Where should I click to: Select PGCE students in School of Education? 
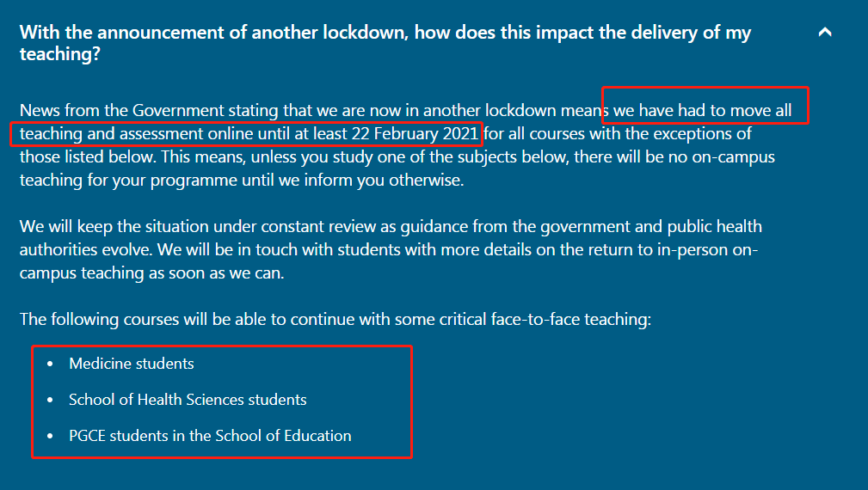tap(210, 436)
